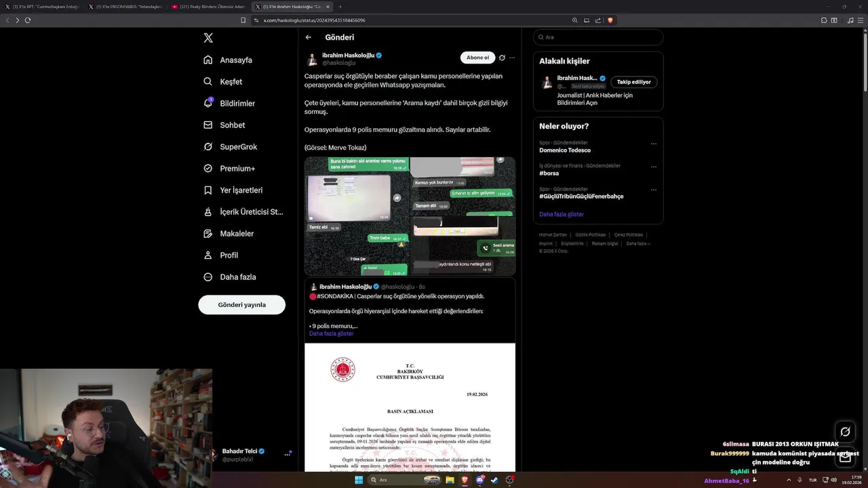Open the options dots for #GüçlüTribünGüçlüFenerbahçe

654,190
